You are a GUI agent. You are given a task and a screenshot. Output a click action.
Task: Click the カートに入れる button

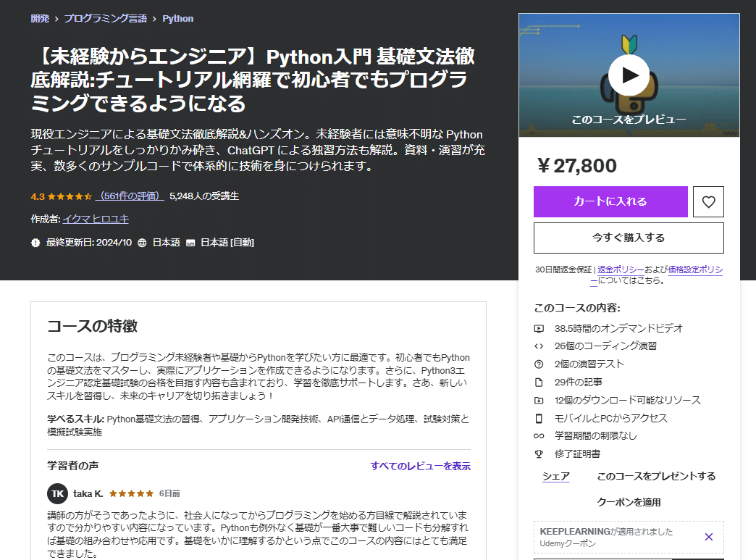pos(610,201)
